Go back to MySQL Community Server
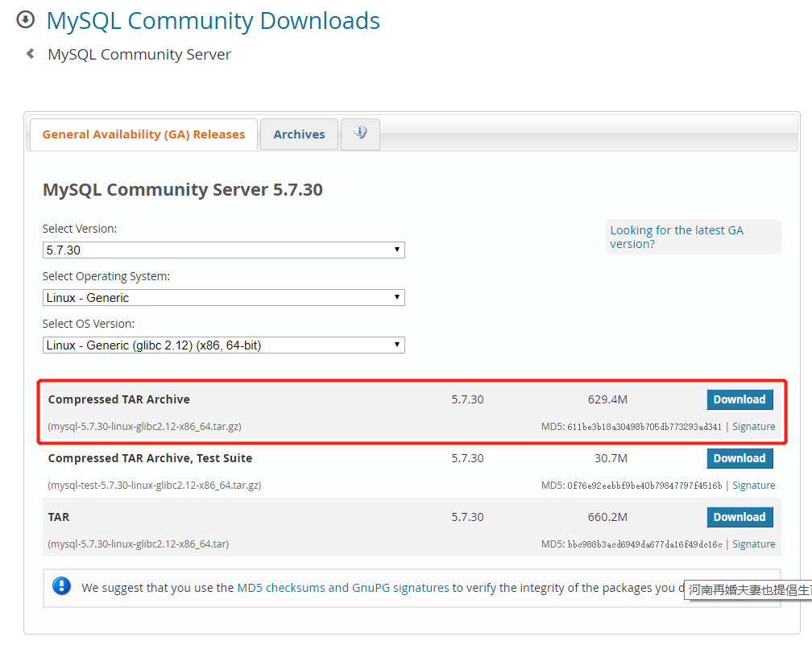The height and width of the screenshot is (645, 812). click(x=139, y=55)
